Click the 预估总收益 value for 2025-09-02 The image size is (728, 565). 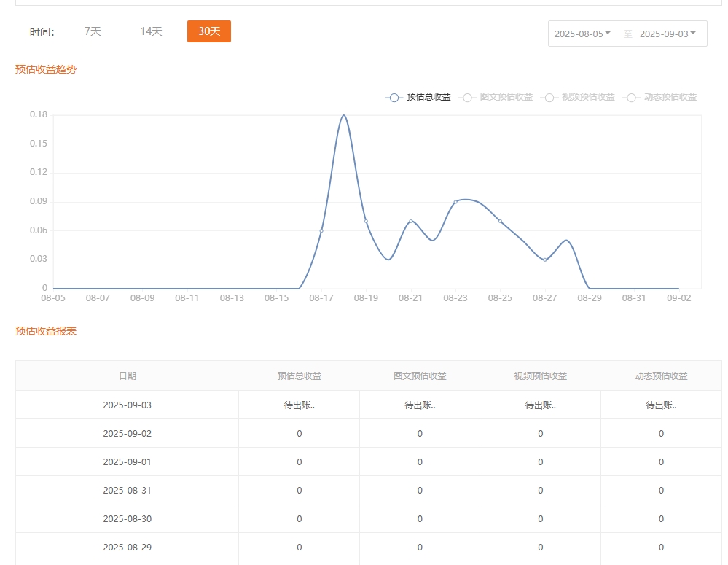point(299,434)
